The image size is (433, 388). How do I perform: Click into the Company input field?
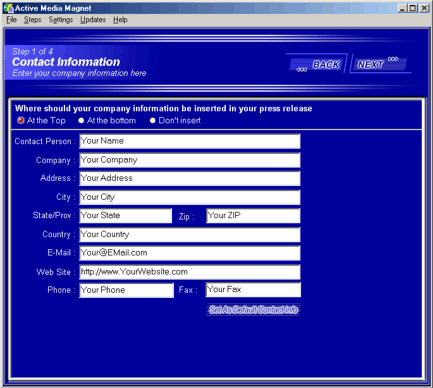click(190, 160)
